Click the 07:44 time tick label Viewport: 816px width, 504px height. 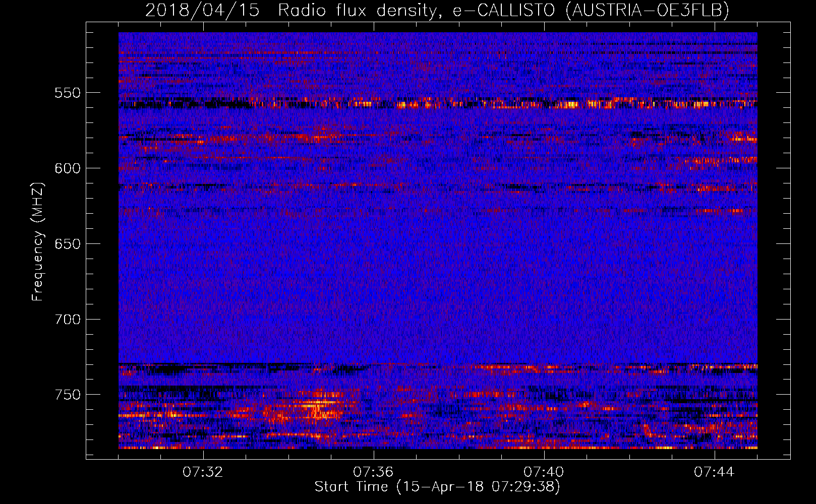(715, 472)
